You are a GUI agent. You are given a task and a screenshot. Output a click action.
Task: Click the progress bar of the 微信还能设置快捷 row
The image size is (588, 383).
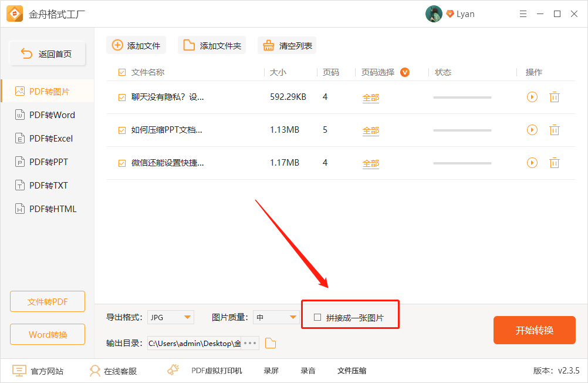[x=462, y=163]
